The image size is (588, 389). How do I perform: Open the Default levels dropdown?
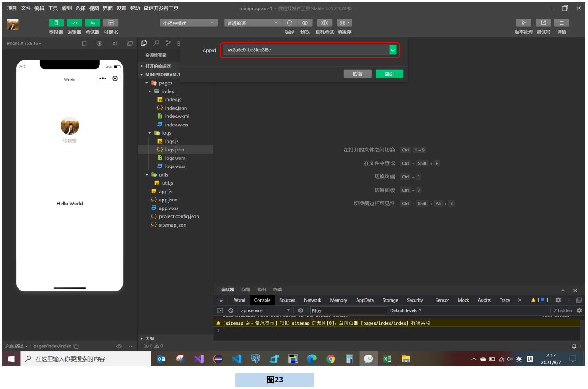pos(406,310)
